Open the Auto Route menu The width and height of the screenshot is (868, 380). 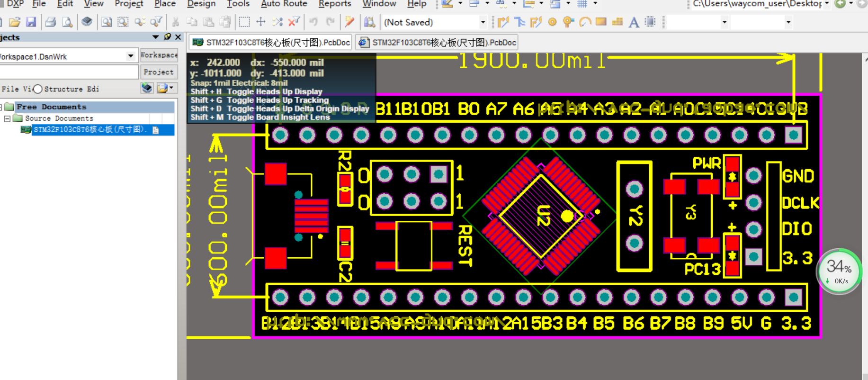pyautogui.click(x=284, y=4)
